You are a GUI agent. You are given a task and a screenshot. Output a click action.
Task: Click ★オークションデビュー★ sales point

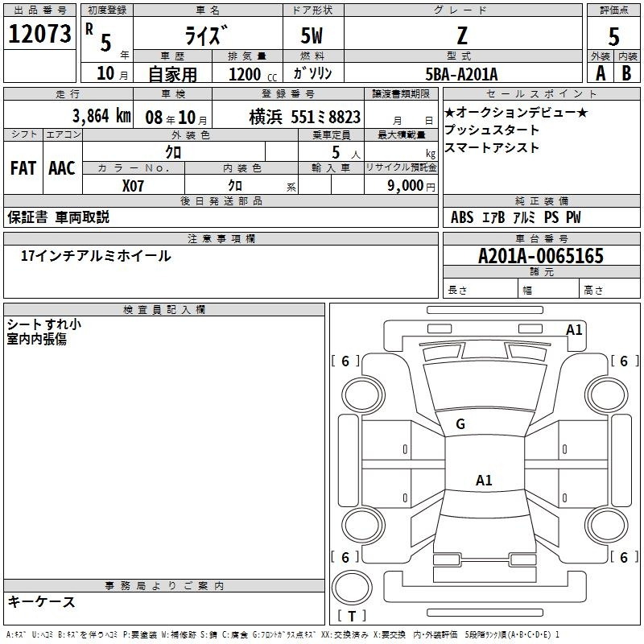[516, 113]
